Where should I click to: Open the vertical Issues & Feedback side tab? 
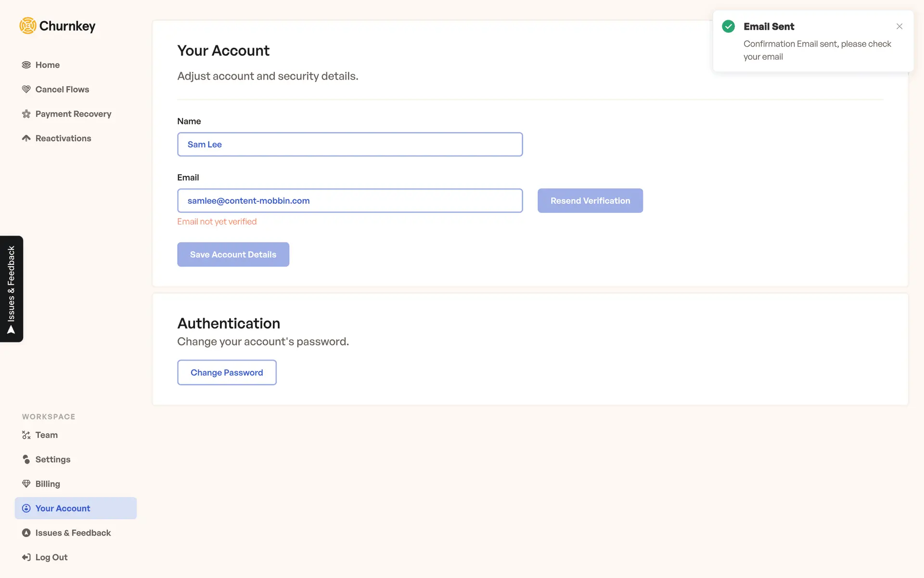(12, 289)
